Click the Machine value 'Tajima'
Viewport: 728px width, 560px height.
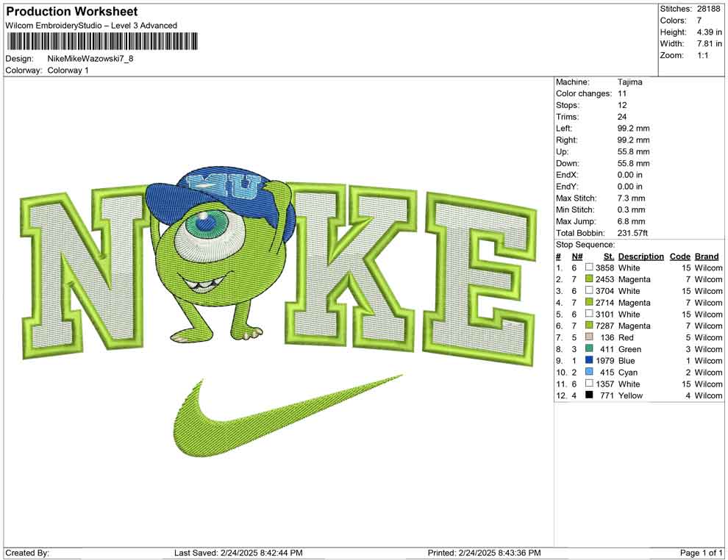pyautogui.click(x=630, y=82)
